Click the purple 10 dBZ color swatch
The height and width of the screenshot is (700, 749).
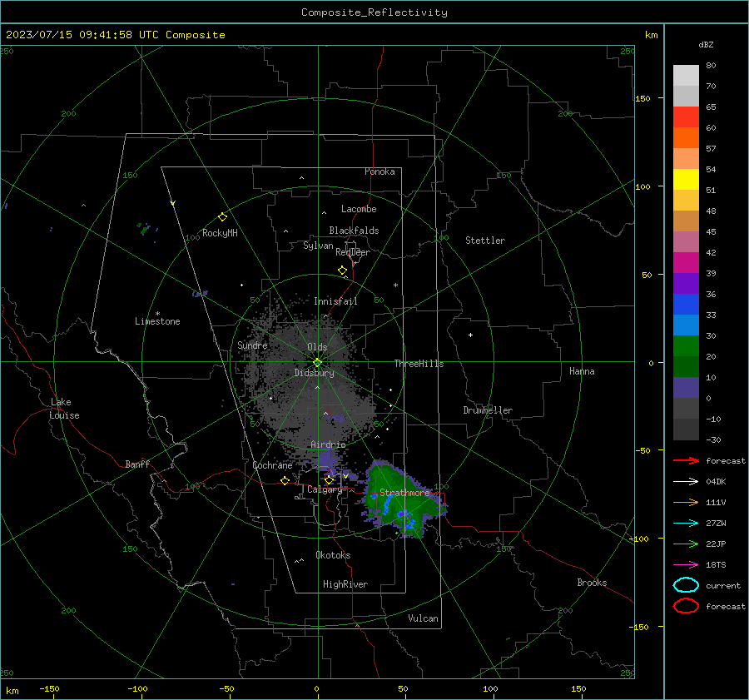click(686, 388)
